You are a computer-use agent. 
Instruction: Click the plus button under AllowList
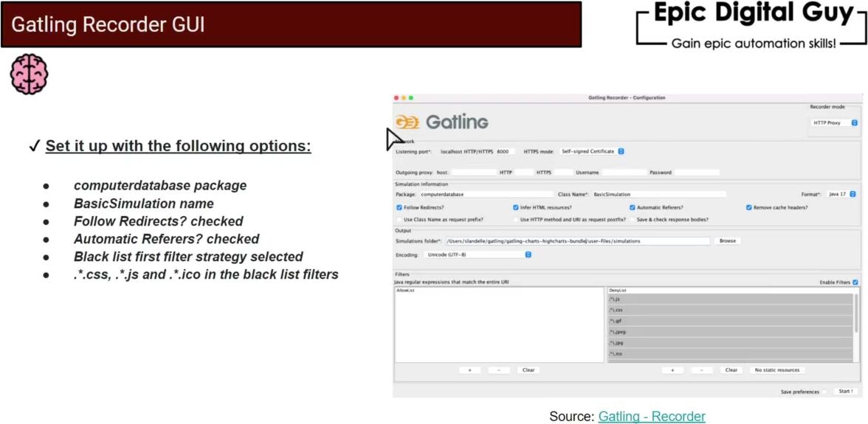(x=469, y=370)
